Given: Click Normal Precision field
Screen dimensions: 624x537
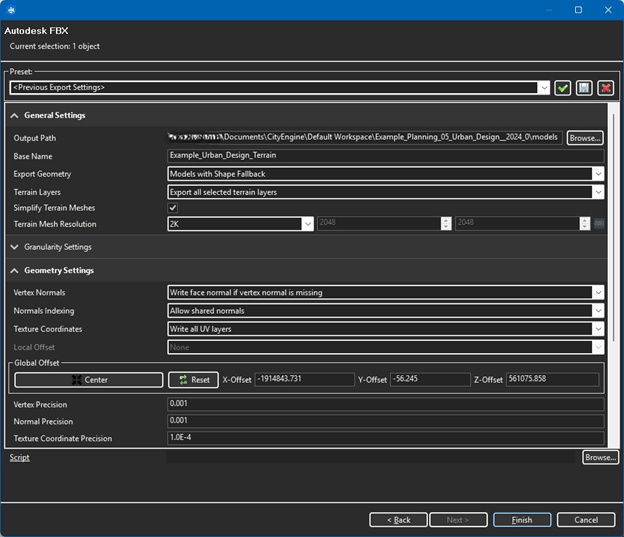Looking at the screenshot, I should pyautogui.click(x=386, y=421).
